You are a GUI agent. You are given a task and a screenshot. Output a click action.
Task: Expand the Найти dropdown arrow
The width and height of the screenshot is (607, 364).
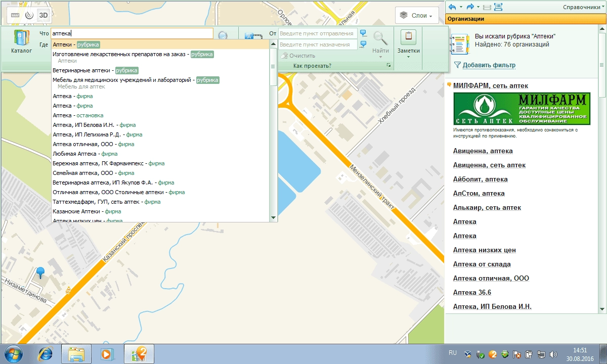click(x=380, y=56)
